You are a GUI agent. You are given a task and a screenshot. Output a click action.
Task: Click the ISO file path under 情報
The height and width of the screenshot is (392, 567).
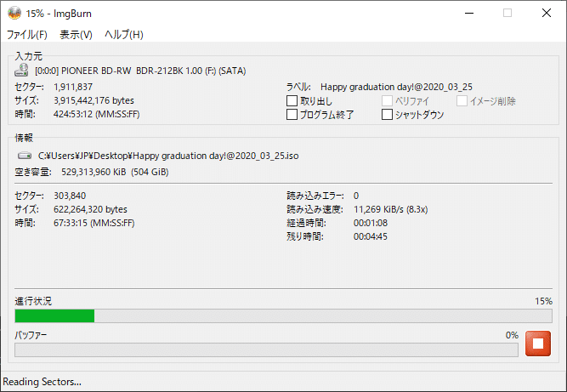click(168, 156)
